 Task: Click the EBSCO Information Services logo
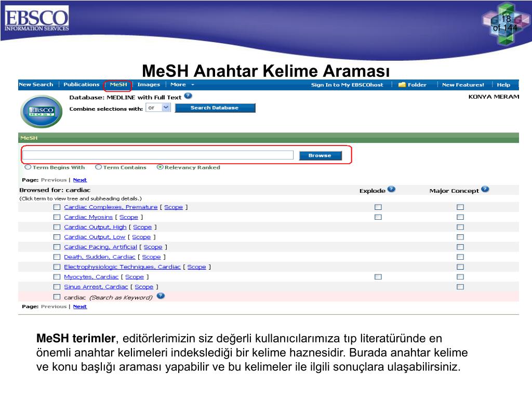click(37, 18)
